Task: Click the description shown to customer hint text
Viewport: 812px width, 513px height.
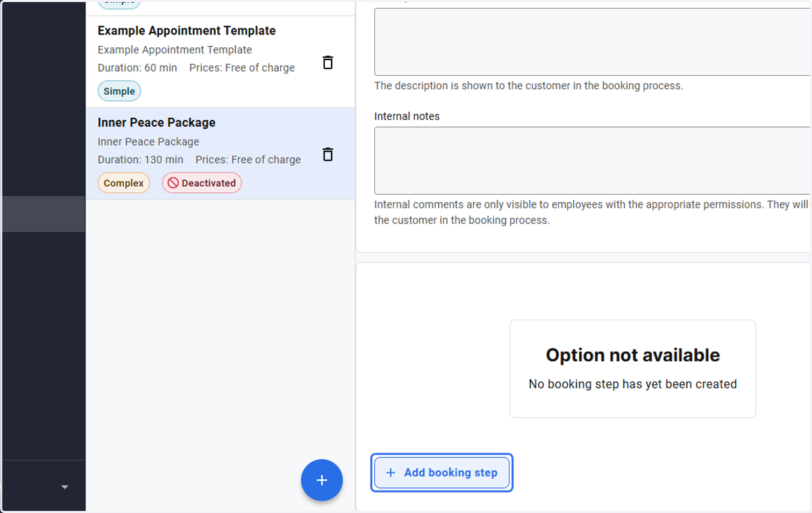Action: [528, 86]
